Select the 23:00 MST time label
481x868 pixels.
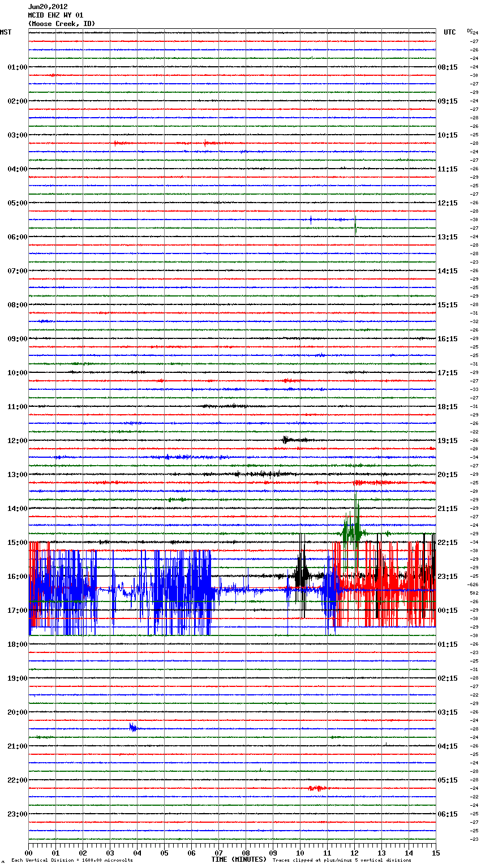pos(18,814)
